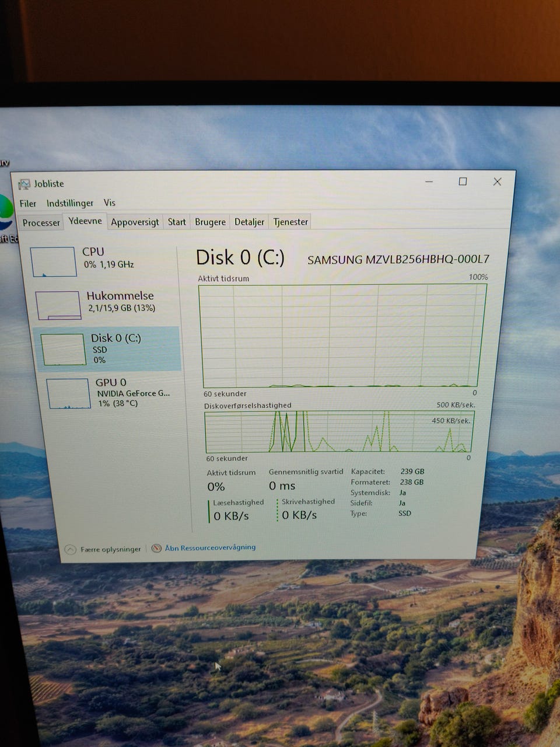This screenshot has height=747, width=560.
Task: Click the GPU 0 mini graph thumbnail
Action: (68, 393)
